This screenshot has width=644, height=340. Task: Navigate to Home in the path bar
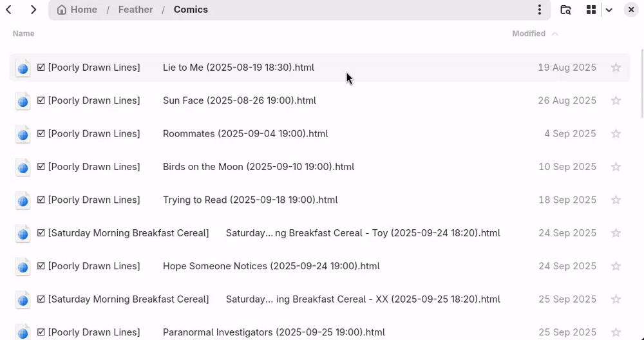point(77,10)
